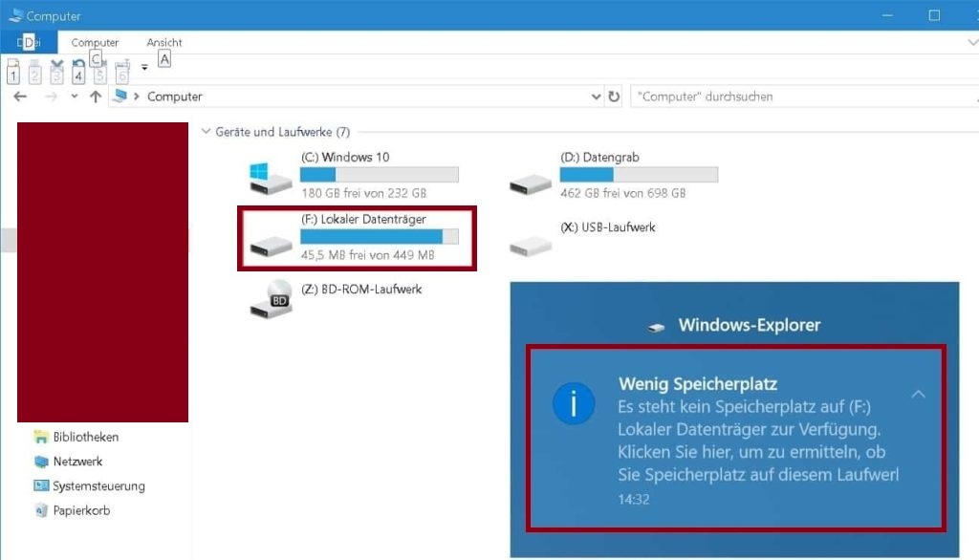Open Papierkorb in the navigation pane
This screenshot has height=560, width=979.
click(x=81, y=510)
